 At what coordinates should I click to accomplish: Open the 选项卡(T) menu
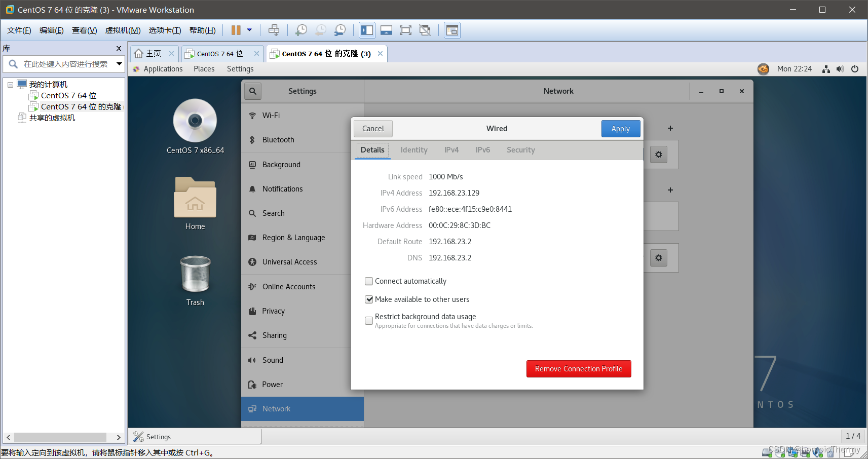(x=165, y=30)
